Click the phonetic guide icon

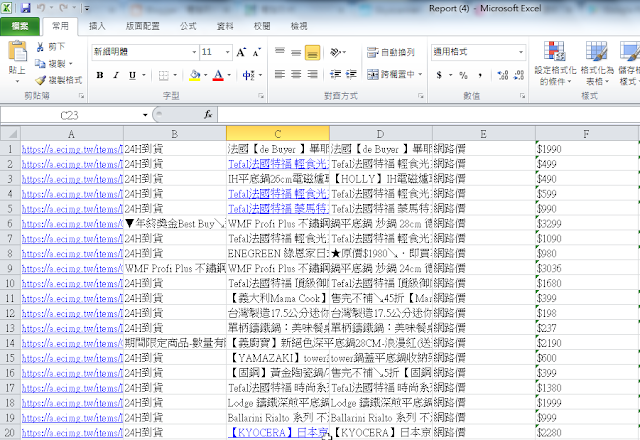[x=249, y=75]
